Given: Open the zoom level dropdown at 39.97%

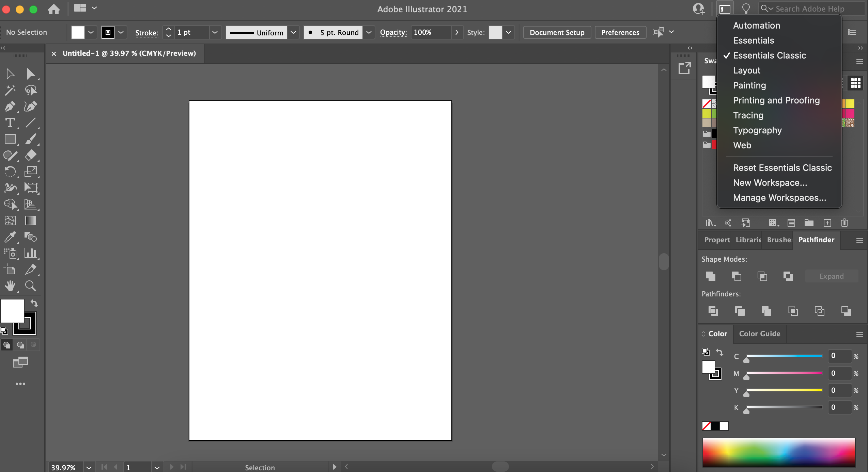Looking at the screenshot, I should [89, 467].
